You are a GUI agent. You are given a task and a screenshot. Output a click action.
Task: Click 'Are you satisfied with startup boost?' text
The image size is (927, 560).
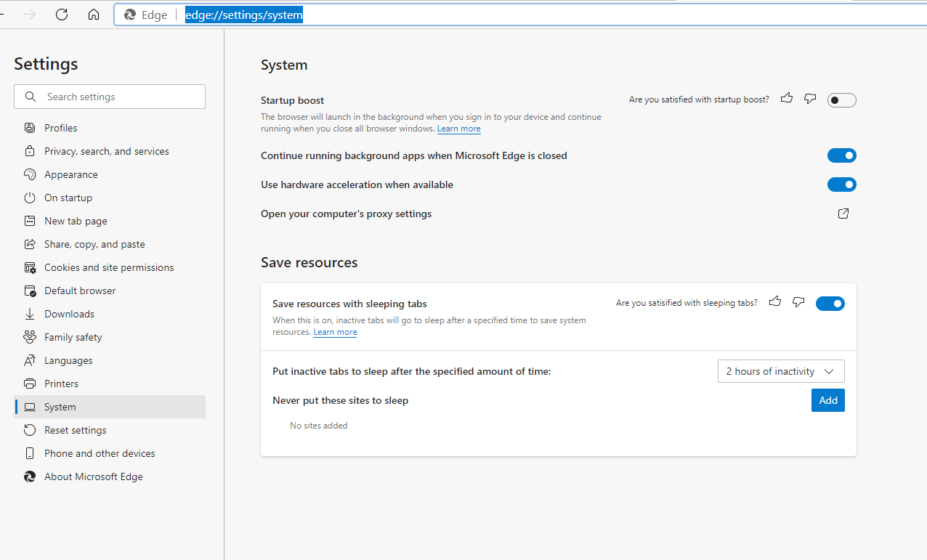[x=699, y=100]
